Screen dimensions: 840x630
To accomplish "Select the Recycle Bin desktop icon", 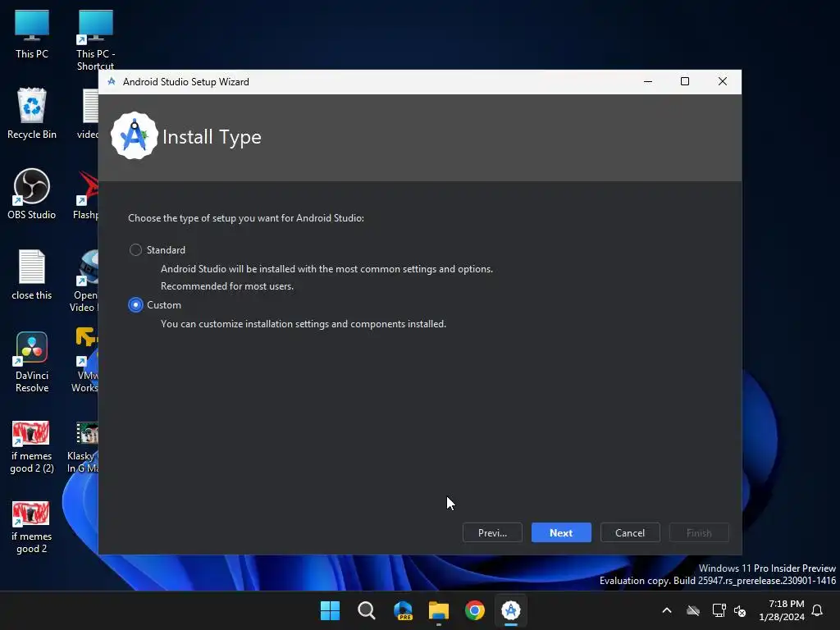I will pyautogui.click(x=32, y=113).
